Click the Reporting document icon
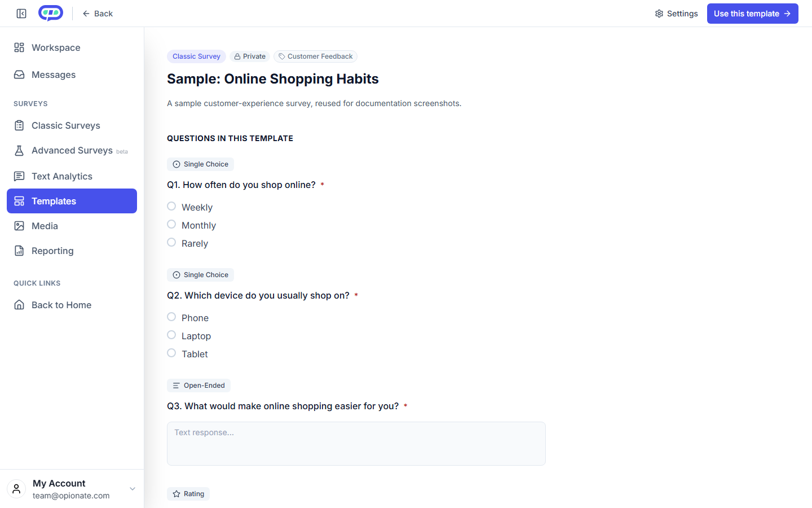The image size is (812, 508). click(x=19, y=251)
